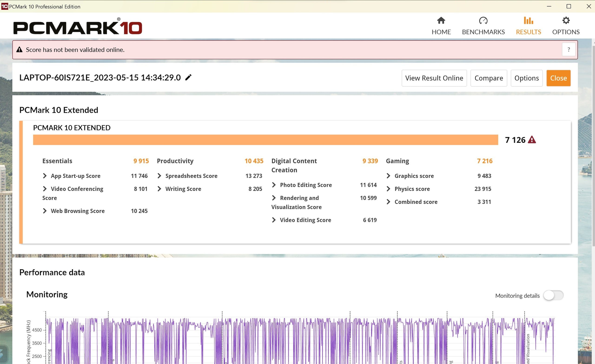The image size is (595, 364).
Task: Click the orange PCMark 10 Extended score bar
Action: coord(265,140)
